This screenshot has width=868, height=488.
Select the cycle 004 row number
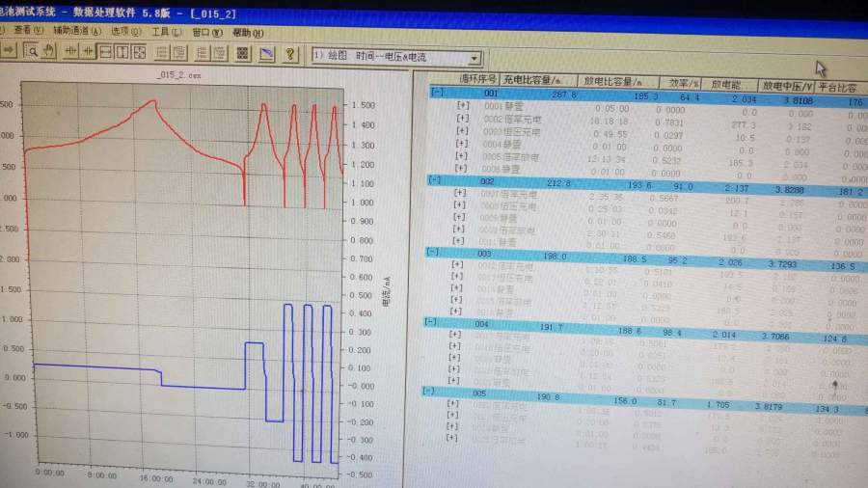click(x=481, y=324)
